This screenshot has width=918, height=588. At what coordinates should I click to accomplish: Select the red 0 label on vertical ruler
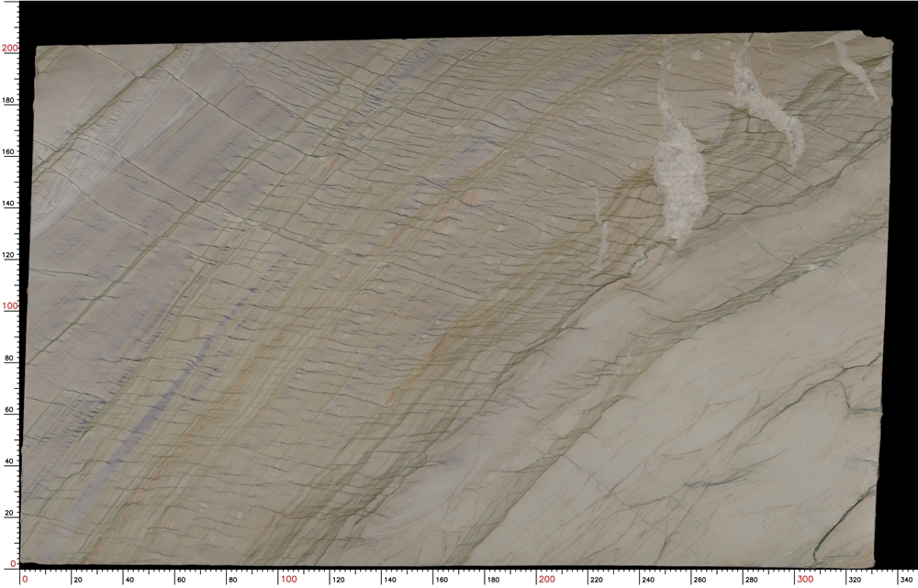(15, 564)
